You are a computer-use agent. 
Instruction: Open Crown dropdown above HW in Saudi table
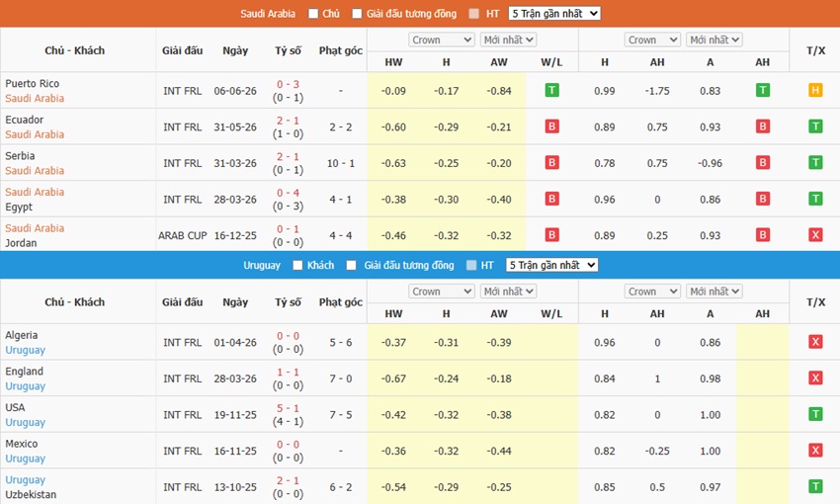(x=442, y=40)
